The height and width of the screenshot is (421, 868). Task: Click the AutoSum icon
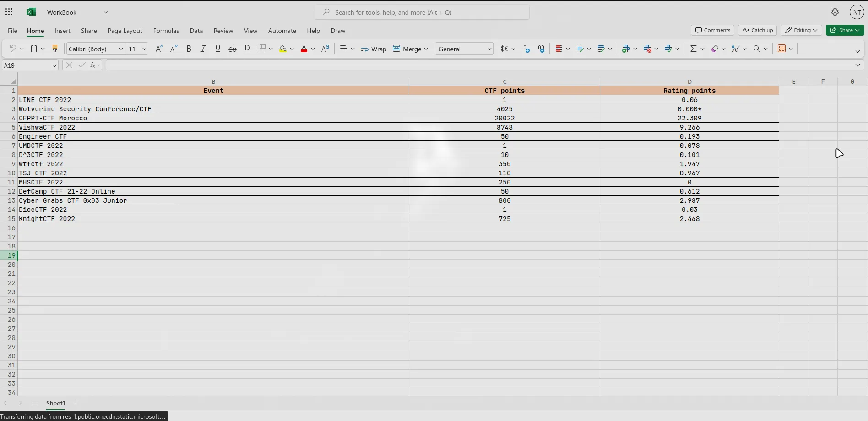[x=694, y=49]
